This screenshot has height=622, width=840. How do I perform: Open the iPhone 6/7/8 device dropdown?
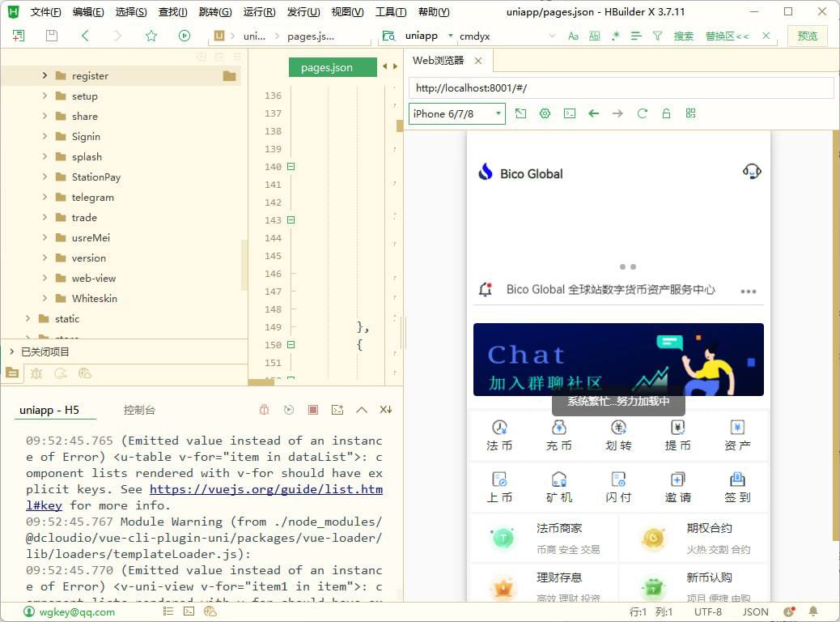pos(456,113)
